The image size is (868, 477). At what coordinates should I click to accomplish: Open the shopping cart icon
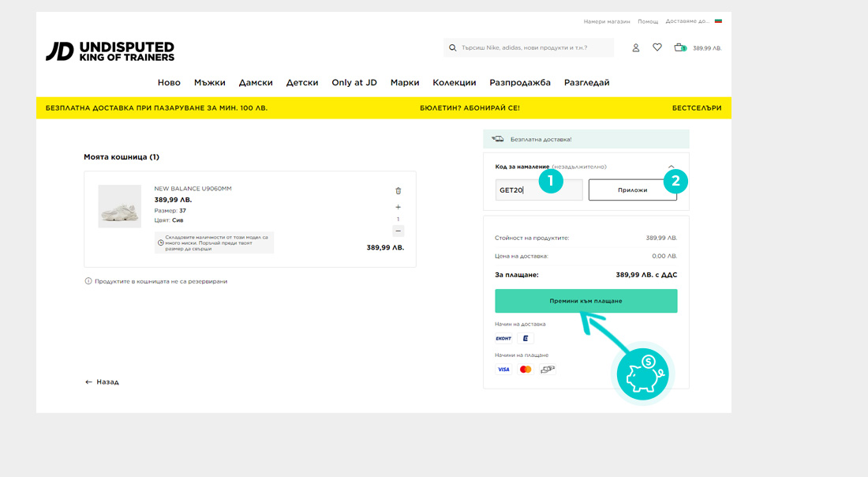pyautogui.click(x=679, y=47)
